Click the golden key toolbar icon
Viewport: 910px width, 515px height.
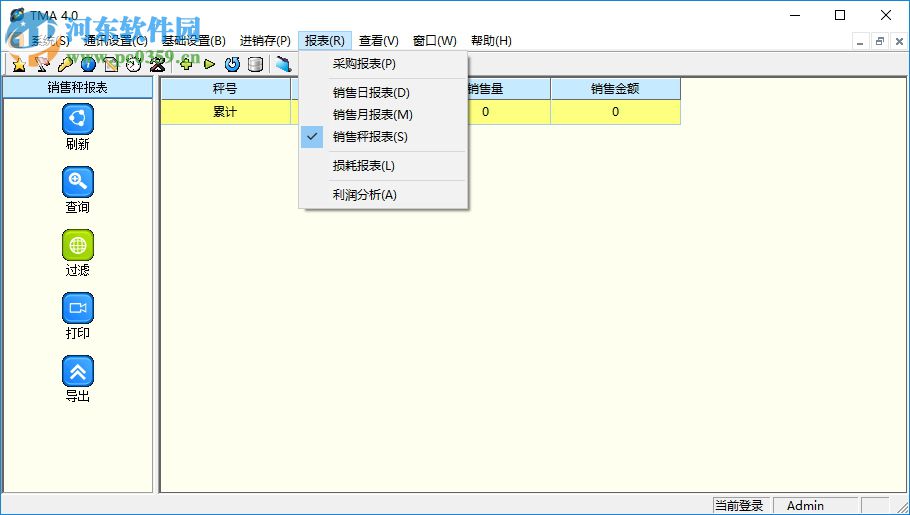coord(65,64)
